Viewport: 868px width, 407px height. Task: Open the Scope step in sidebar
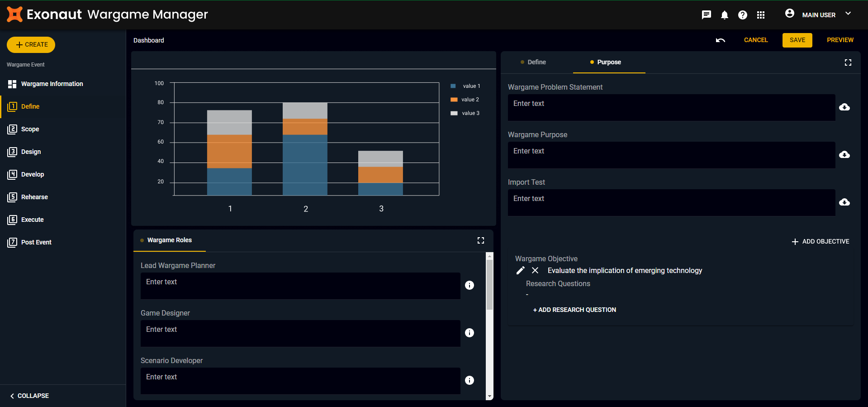point(30,129)
